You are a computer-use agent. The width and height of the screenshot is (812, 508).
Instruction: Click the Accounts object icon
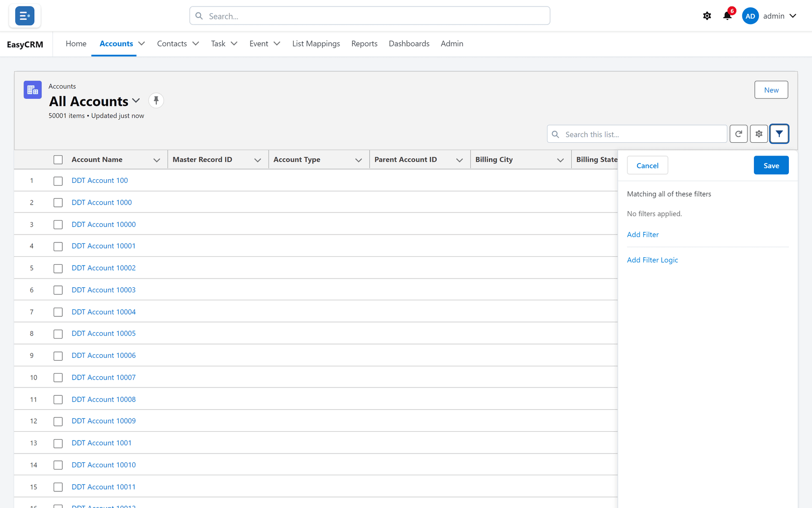pos(33,90)
